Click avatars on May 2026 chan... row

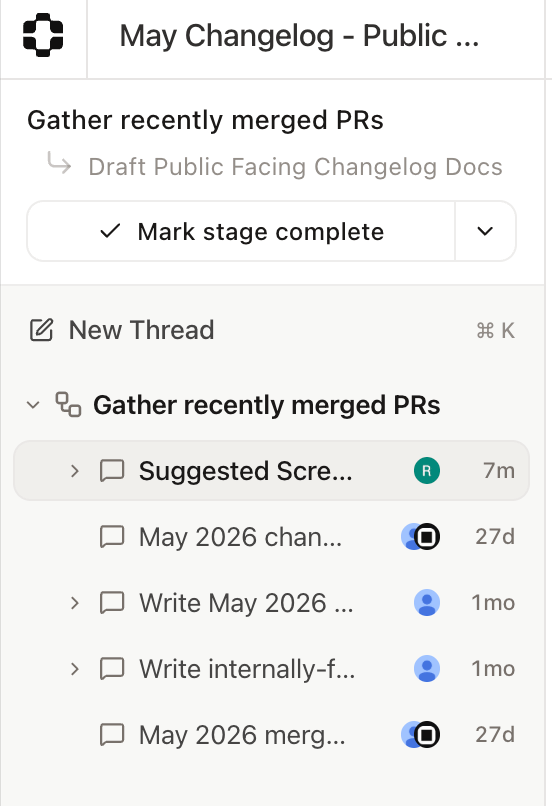(x=420, y=537)
